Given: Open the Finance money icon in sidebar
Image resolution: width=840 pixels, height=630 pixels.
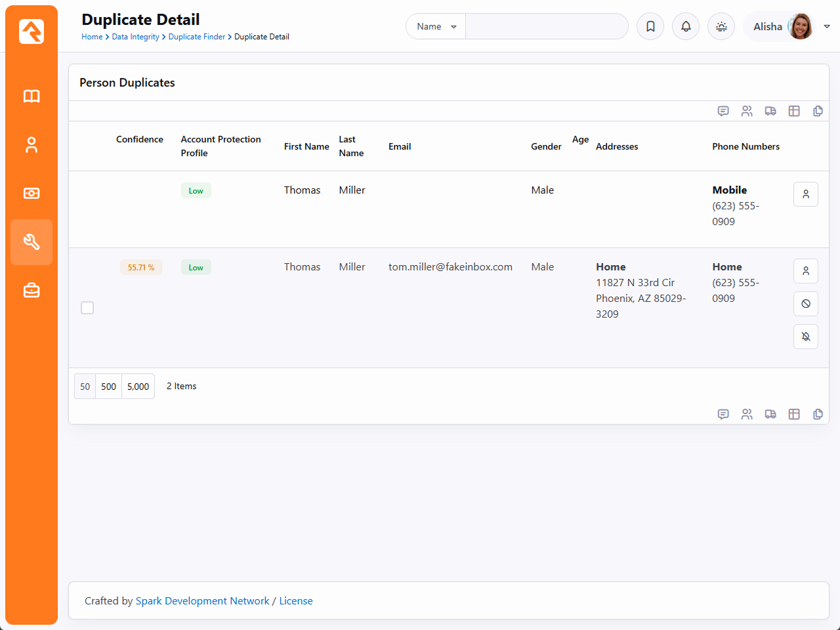Looking at the screenshot, I should (31, 194).
